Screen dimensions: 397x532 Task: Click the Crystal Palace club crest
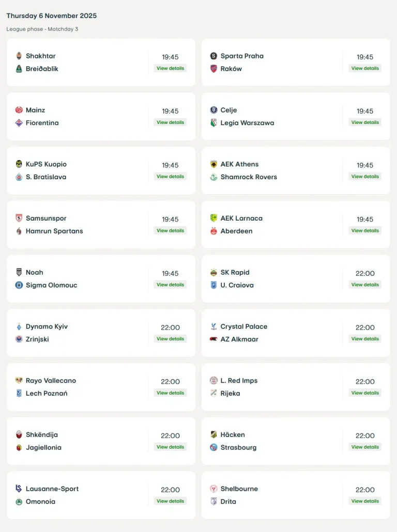pos(213,326)
